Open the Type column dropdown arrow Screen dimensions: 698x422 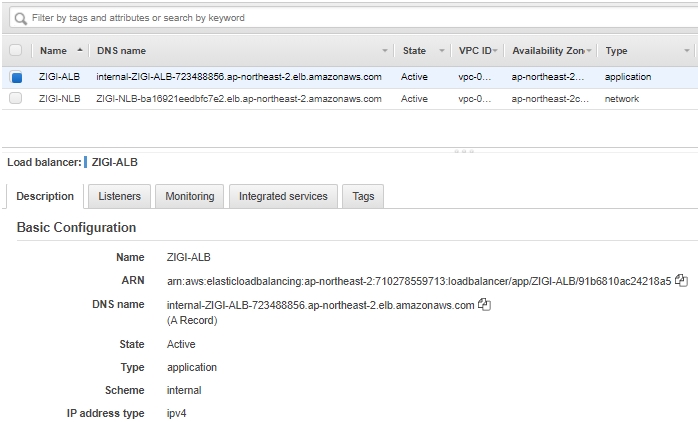click(x=686, y=51)
